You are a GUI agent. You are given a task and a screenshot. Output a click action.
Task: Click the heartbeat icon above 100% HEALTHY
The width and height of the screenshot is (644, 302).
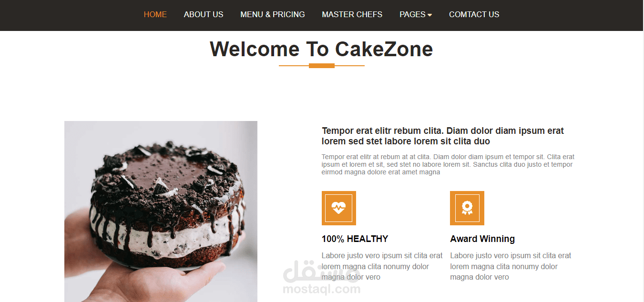coord(338,208)
